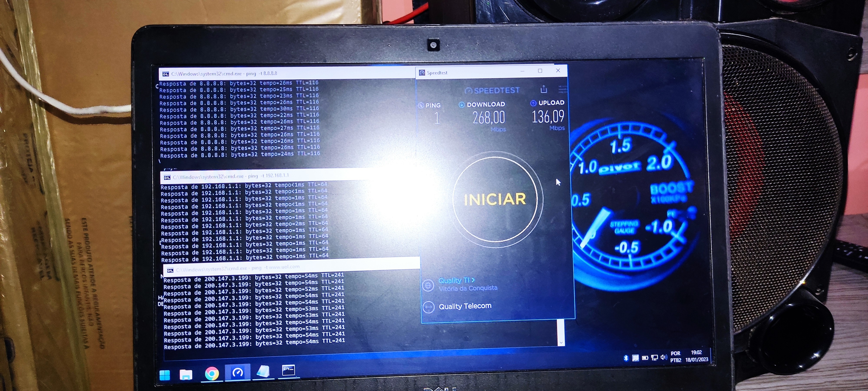Open the Speedtest settings sliders icon
The image size is (868, 391).
point(562,89)
